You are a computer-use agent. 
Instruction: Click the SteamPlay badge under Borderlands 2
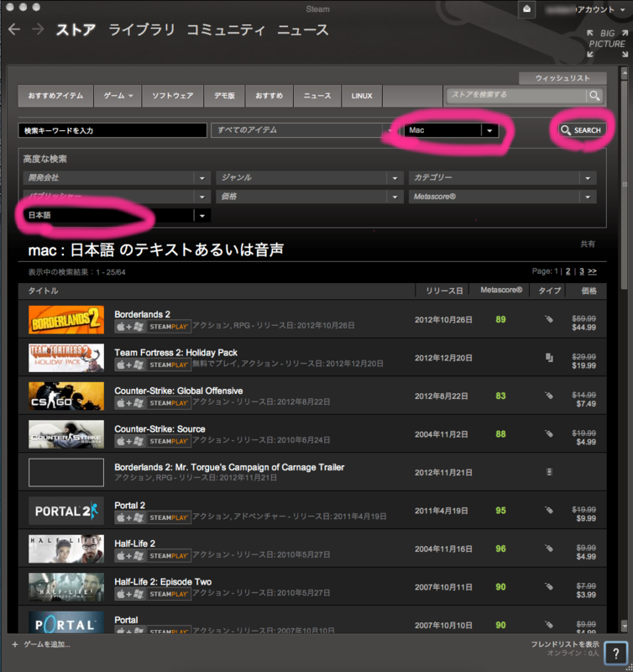(169, 327)
